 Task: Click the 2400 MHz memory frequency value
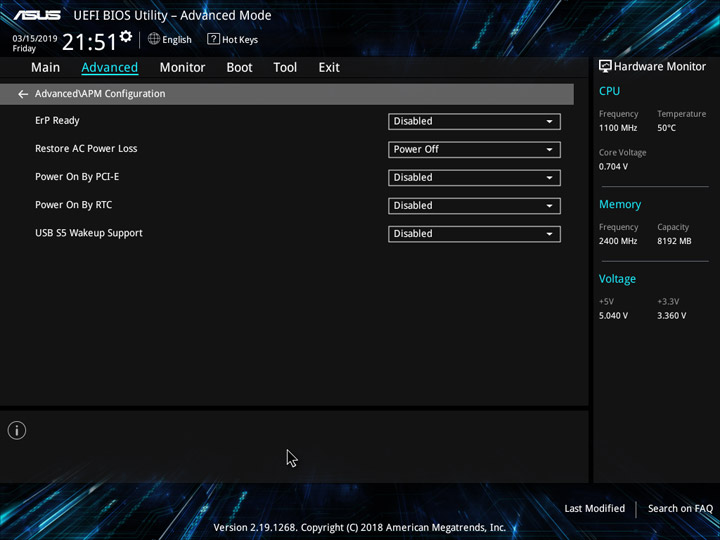(618, 241)
